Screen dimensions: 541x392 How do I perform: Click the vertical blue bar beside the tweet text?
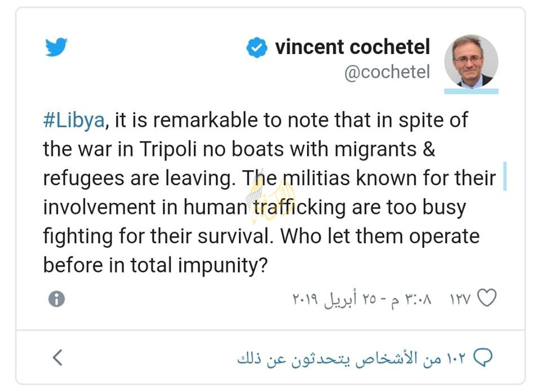(504, 176)
